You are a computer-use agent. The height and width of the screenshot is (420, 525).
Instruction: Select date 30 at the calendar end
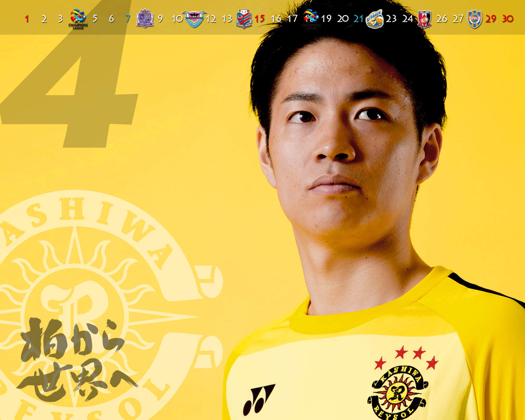pos(508,19)
